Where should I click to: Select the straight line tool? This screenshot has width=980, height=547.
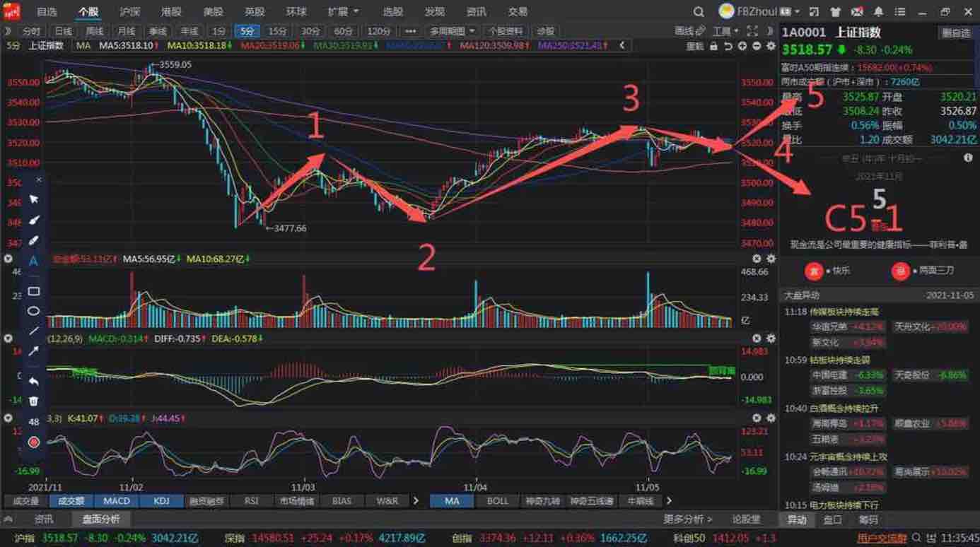coord(33,331)
